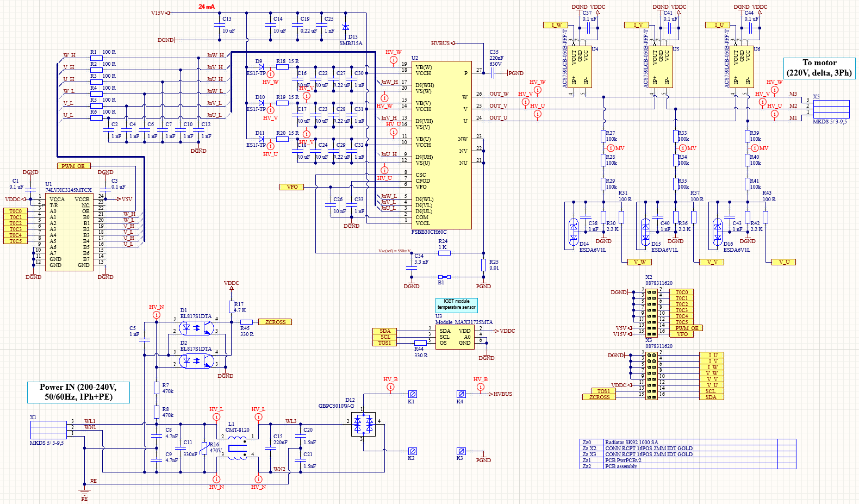Select 'PCB assembly' table row
Screen dimensions: 859x504
tap(688, 466)
